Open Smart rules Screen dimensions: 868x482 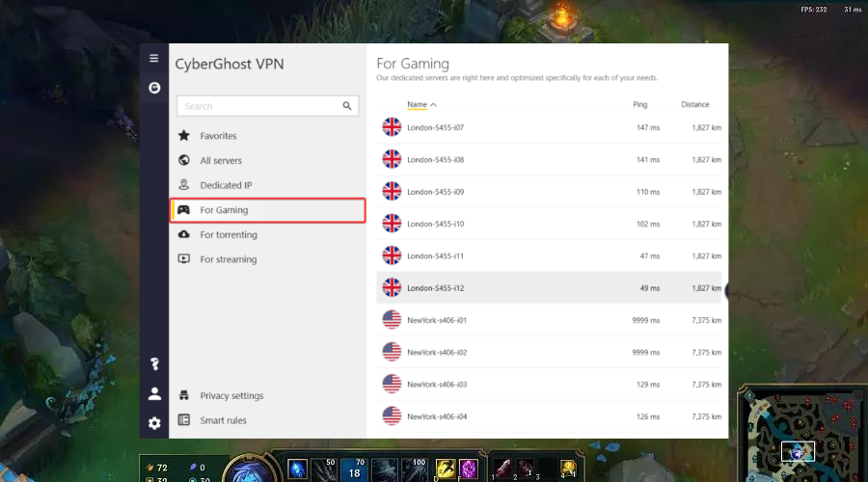coord(223,420)
